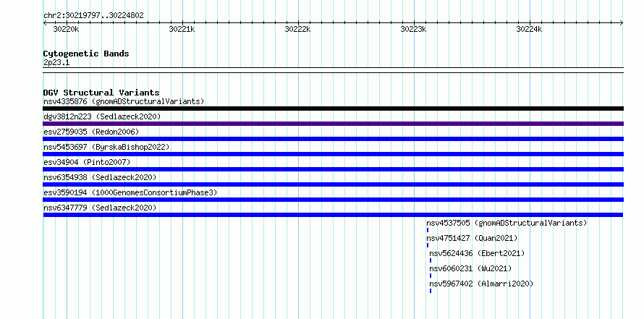
Task: Click the 2p23.1 cytogenetic band label
Action: pos(56,62)
